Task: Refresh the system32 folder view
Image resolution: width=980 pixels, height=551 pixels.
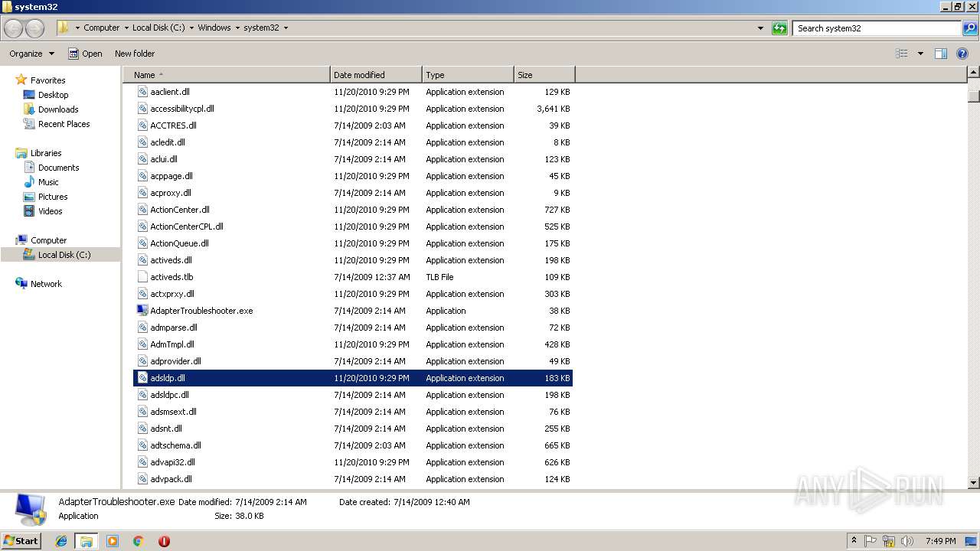Action: tap(779, 28)
